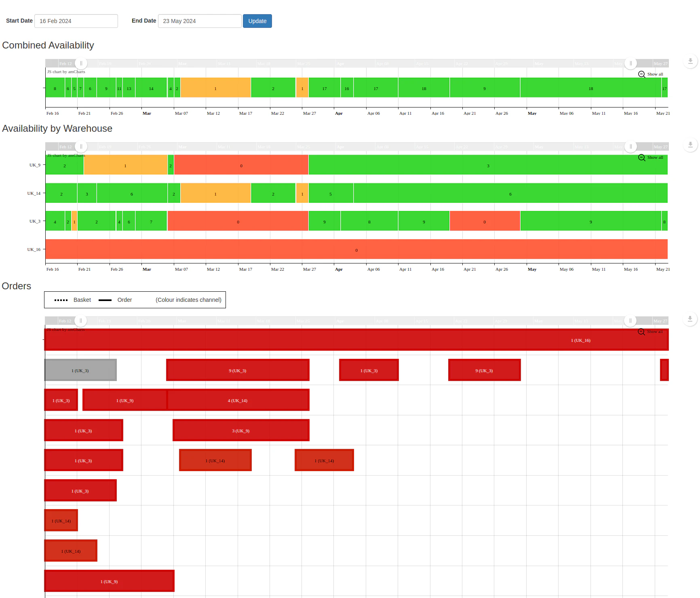The width and height of the screenshot is (700, 598).
Task: Click the zoom-out magnifier on Warehouse chart
Action: tap(641, 158)
